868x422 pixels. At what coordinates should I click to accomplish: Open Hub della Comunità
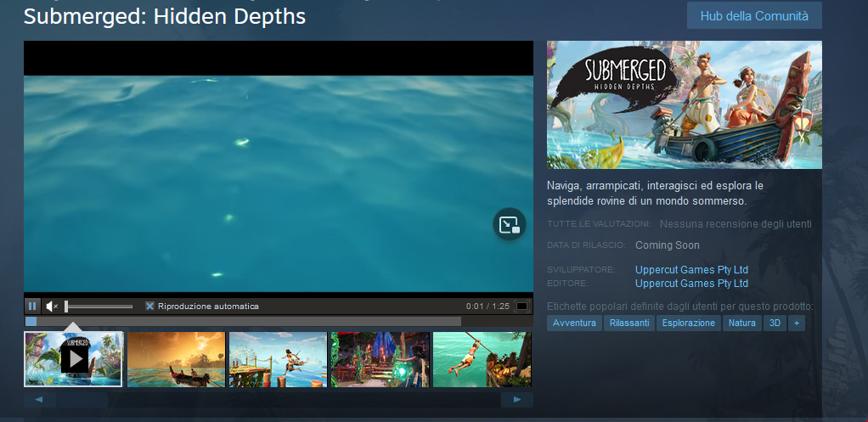[754, 15]
